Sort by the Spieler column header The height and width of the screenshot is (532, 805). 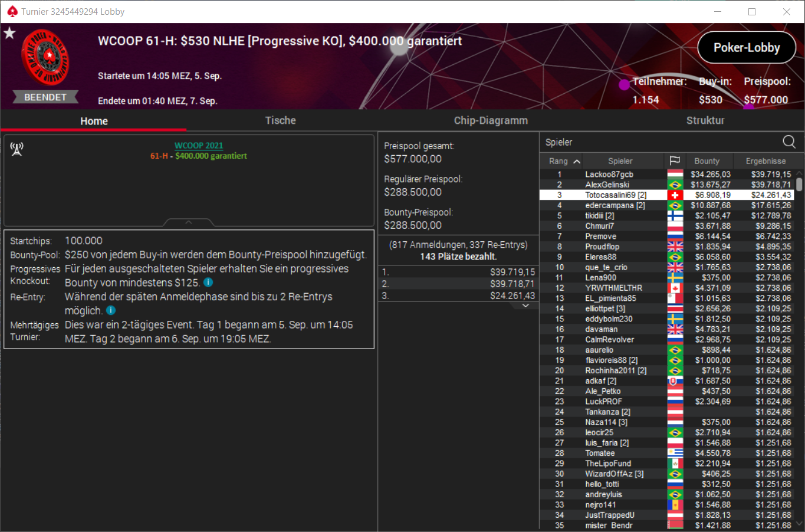click(x=620, y=161)
